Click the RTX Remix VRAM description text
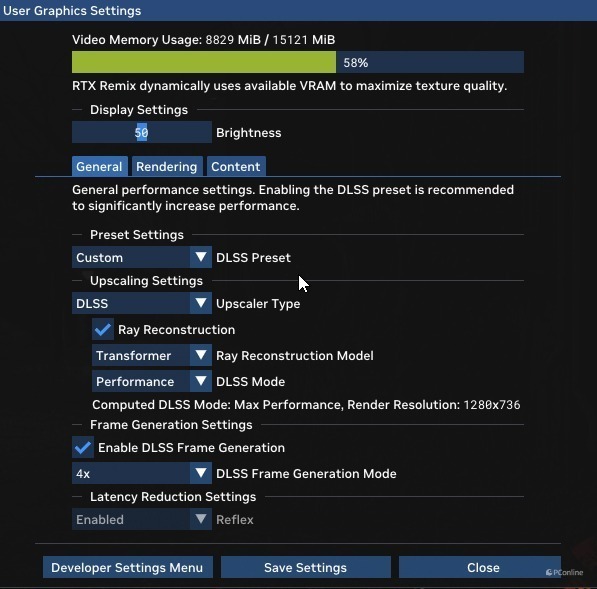 point(289,86)
